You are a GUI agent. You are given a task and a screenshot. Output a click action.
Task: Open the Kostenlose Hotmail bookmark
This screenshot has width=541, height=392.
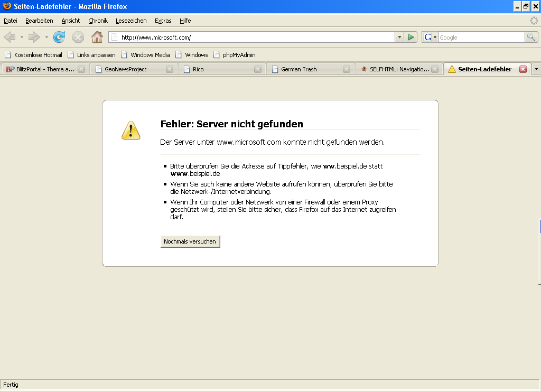point(33,54)
